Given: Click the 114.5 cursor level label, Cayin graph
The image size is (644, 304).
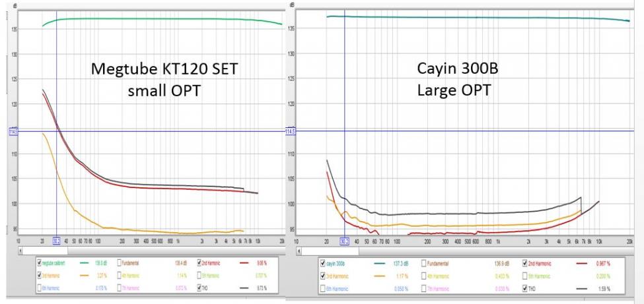Looking at the screenshot, I should pos(290,131).
